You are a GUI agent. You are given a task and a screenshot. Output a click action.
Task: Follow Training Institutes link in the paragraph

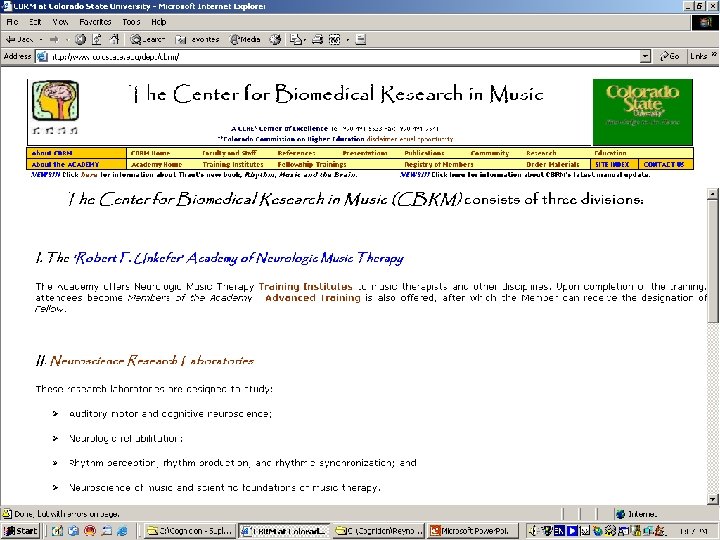[x=305, y=287]
